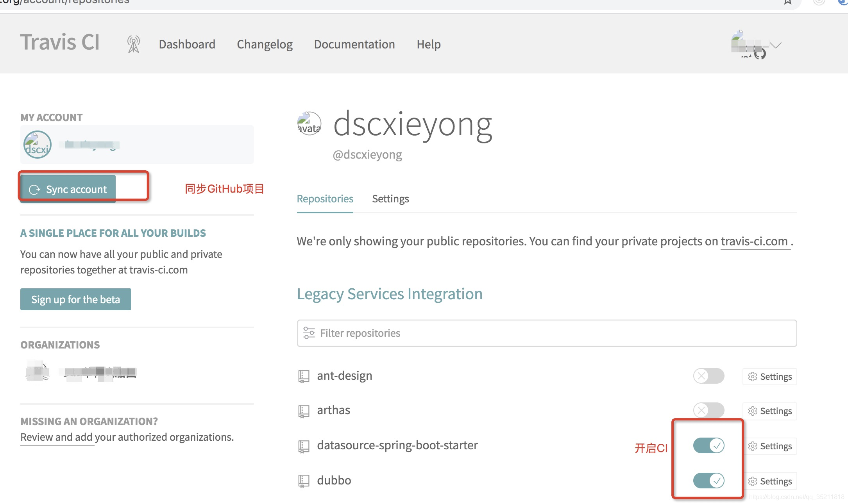Open Settings for the dubbo repository

click(769, 481)
